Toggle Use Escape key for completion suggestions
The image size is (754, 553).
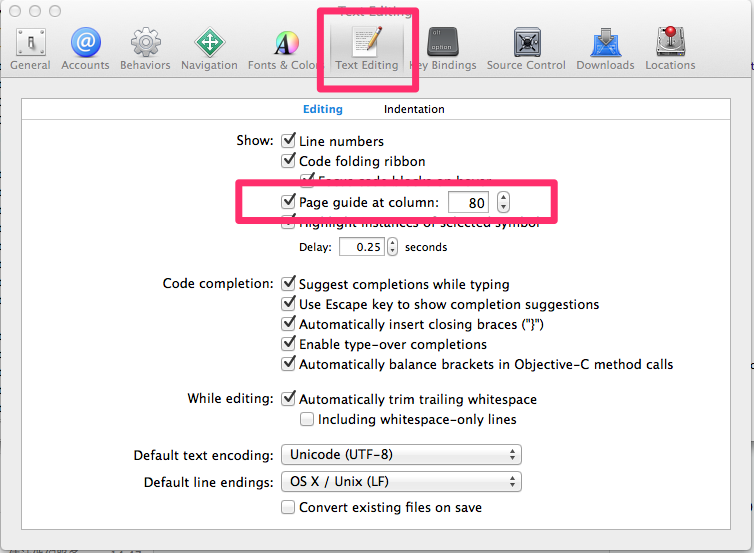(x=289, y=303)
